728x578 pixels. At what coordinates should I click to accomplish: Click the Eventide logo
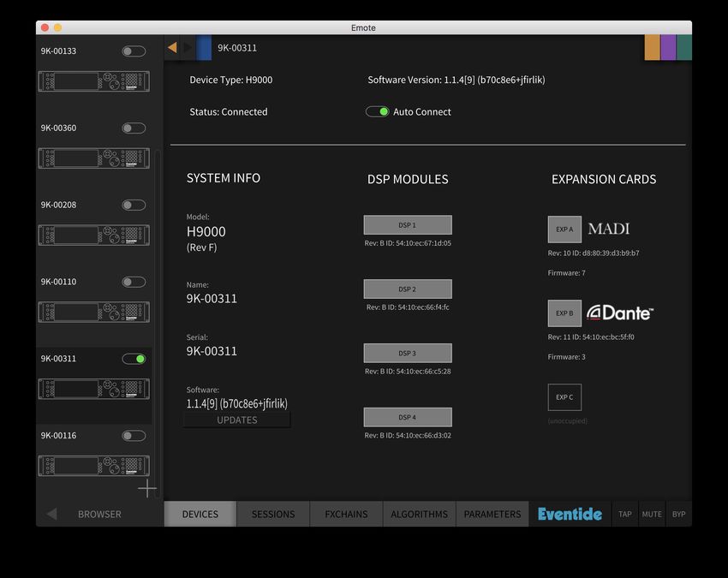[570, 514]
